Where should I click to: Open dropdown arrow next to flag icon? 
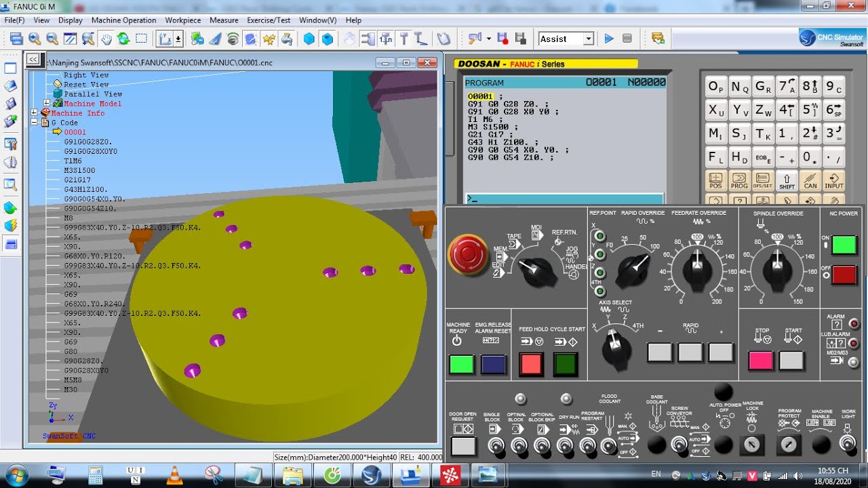tap(488, 39)
